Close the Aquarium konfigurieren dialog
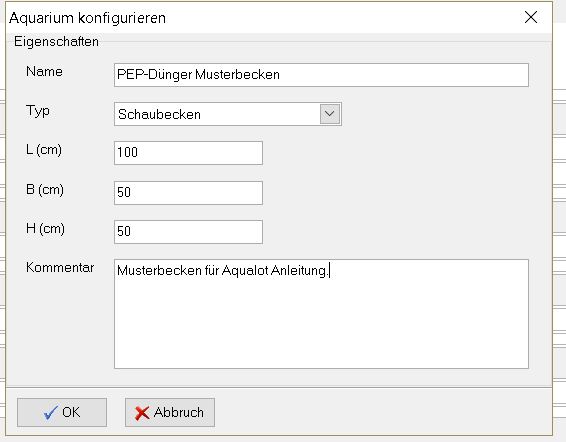 tap(531, 17)
